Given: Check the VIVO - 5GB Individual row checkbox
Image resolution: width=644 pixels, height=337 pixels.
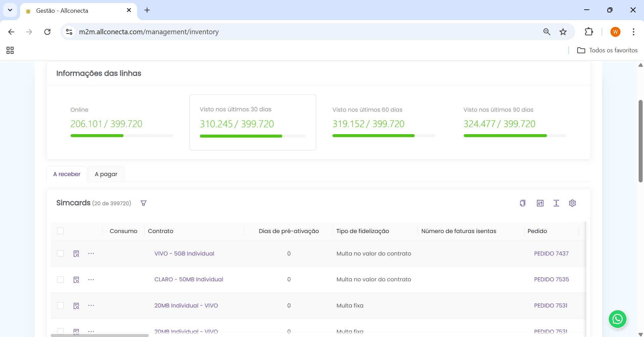Looking at the screenshot, I should (x=60, y=254).
